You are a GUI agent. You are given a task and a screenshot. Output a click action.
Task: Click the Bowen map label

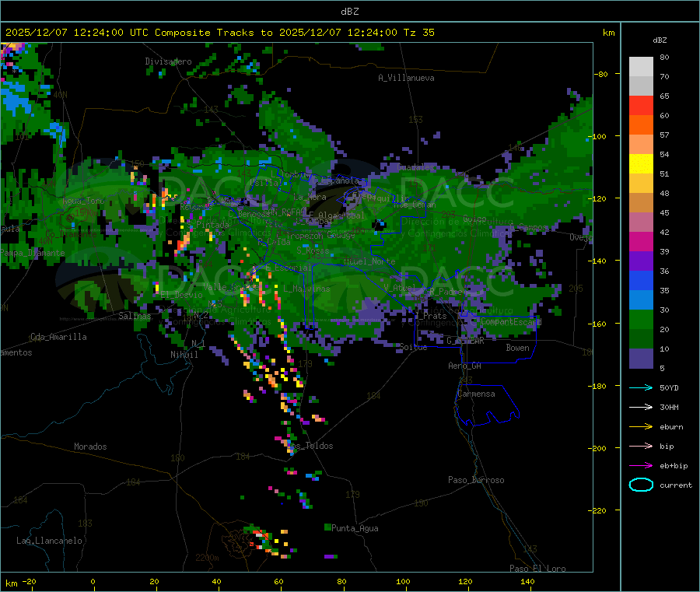[x=518, y=348]
